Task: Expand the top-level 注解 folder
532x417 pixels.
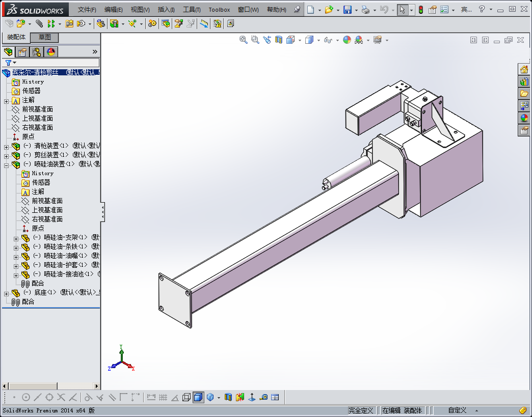Action: click(x=6, y=101)
